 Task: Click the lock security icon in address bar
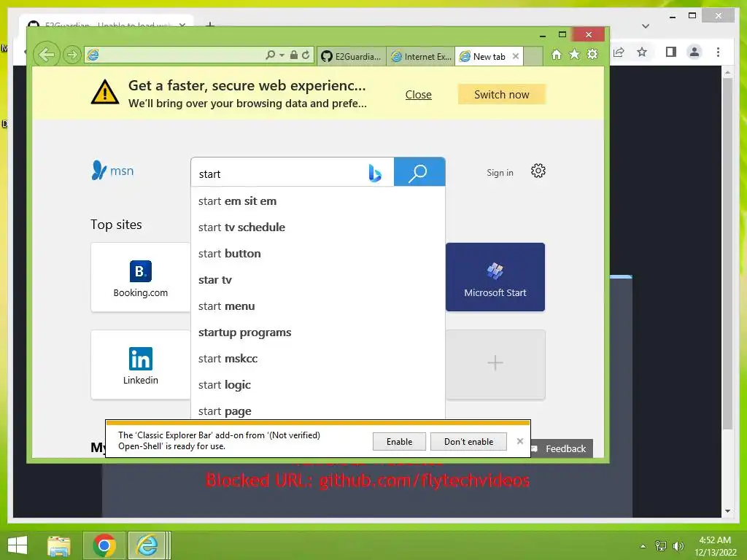click(294, 55)
